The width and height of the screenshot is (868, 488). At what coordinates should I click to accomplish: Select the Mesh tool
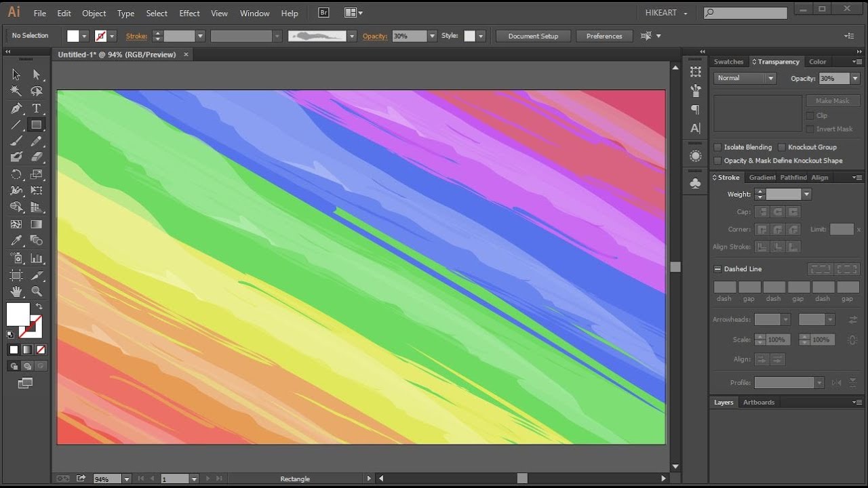pyautogui.click(x=16, y=224)
